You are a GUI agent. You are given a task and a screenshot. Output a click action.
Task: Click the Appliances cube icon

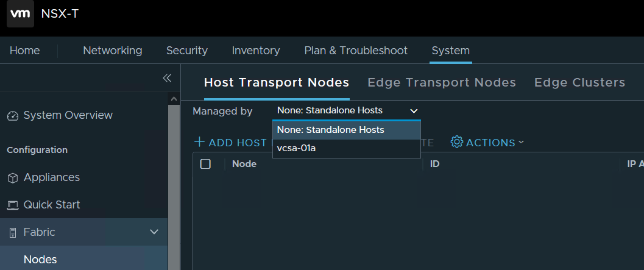coord(13,178)
